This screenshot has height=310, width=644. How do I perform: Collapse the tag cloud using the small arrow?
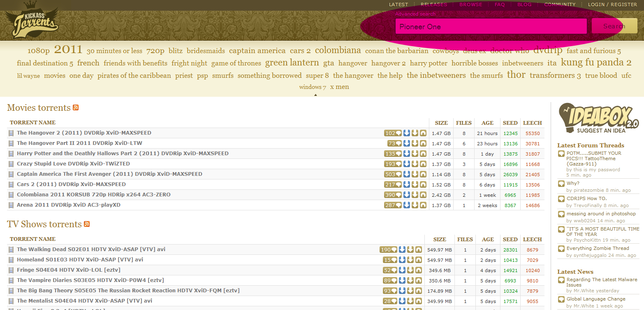point(315,95)
